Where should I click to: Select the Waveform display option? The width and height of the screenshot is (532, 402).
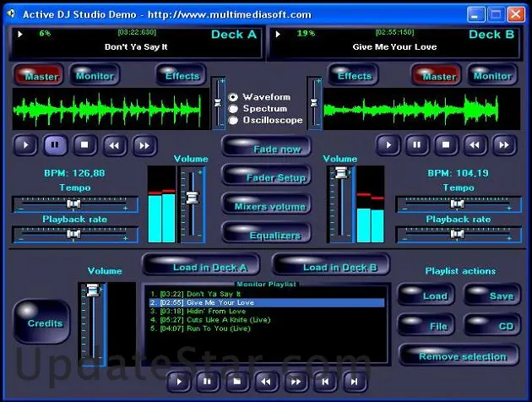(x=234, y=97)
